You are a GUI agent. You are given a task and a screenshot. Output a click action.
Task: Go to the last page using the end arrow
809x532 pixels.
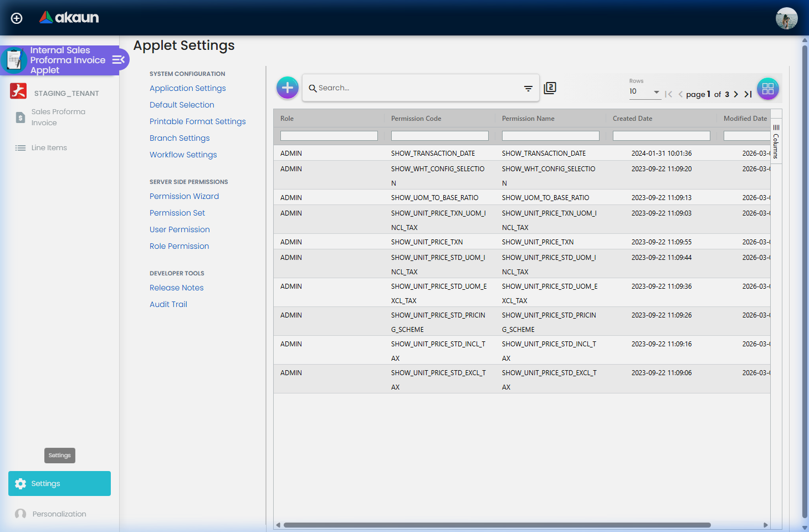click(x=748, y=94)
